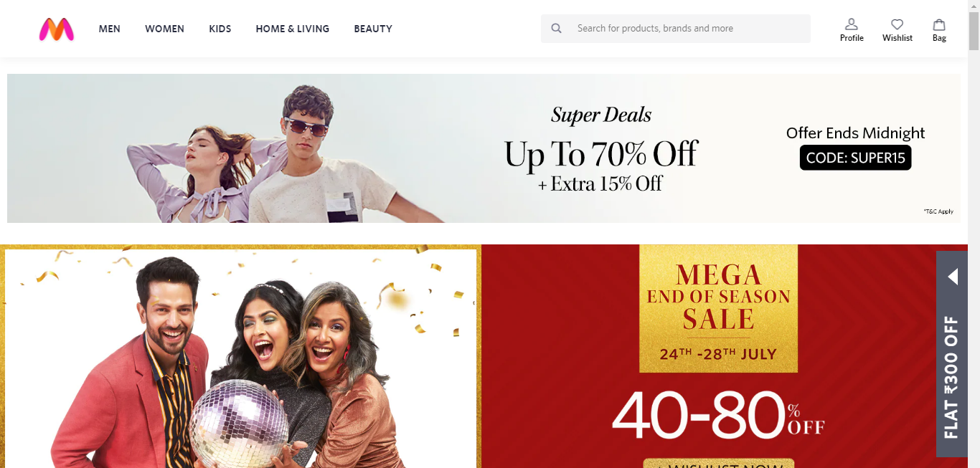The width and height of the screenshot is (980, 468).
Task: Open the Super Deals banner
Action: point(484,148)
